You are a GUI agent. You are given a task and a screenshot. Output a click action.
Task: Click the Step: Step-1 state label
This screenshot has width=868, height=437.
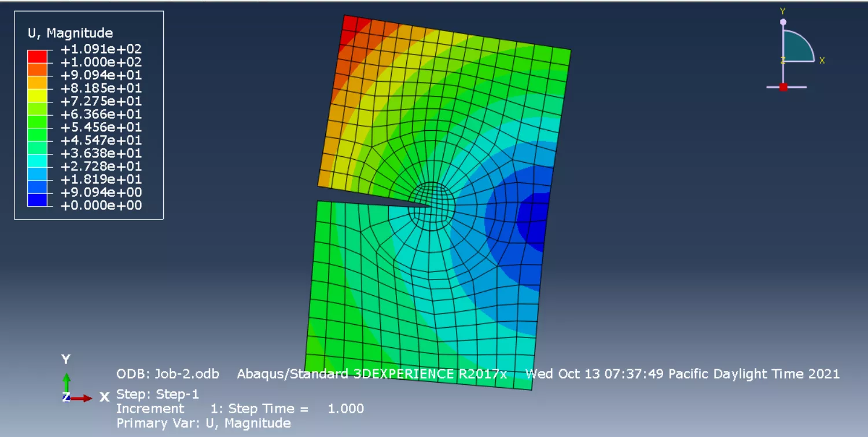point(157,395)
